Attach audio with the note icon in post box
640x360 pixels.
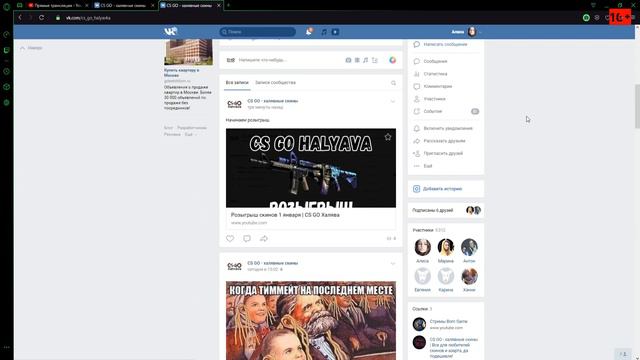click(366, 60)
